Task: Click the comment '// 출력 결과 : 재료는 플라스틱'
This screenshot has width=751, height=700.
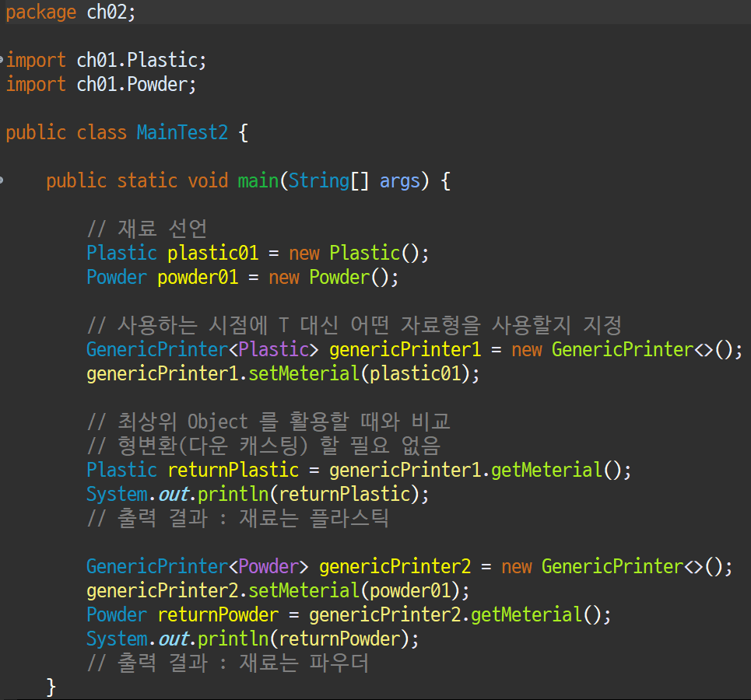Action: click(238, 519)
